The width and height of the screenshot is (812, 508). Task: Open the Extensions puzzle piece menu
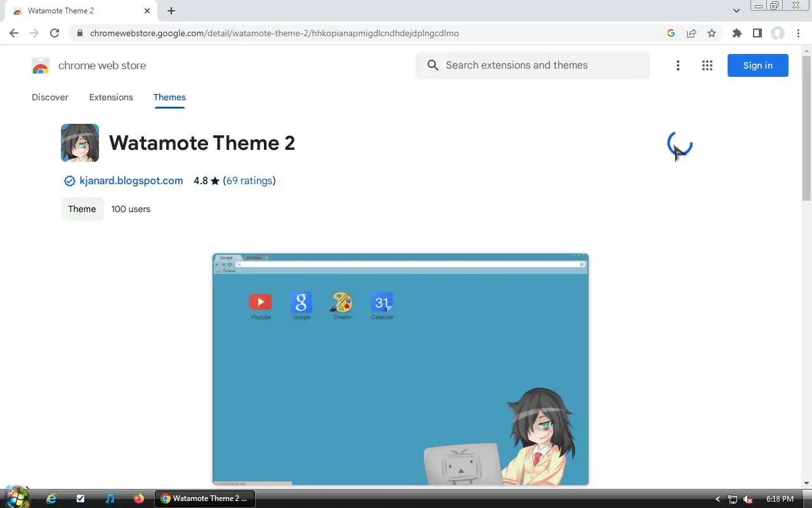coord(737,33)
